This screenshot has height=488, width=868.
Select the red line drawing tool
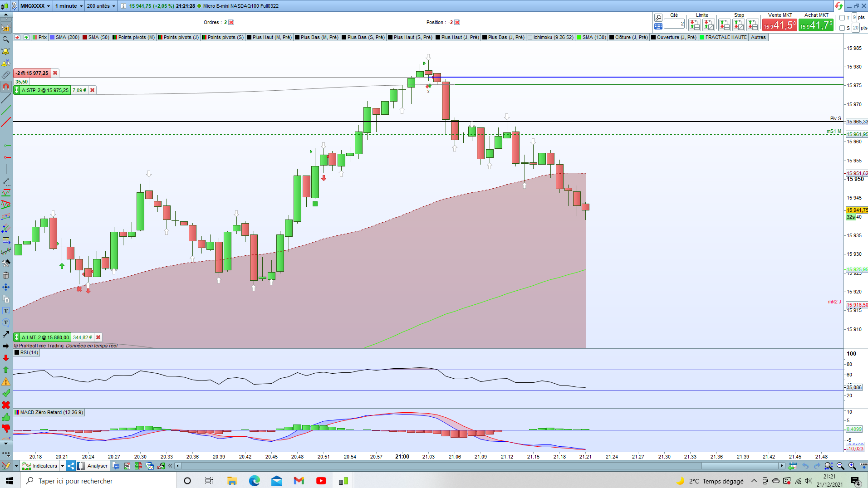6,122
